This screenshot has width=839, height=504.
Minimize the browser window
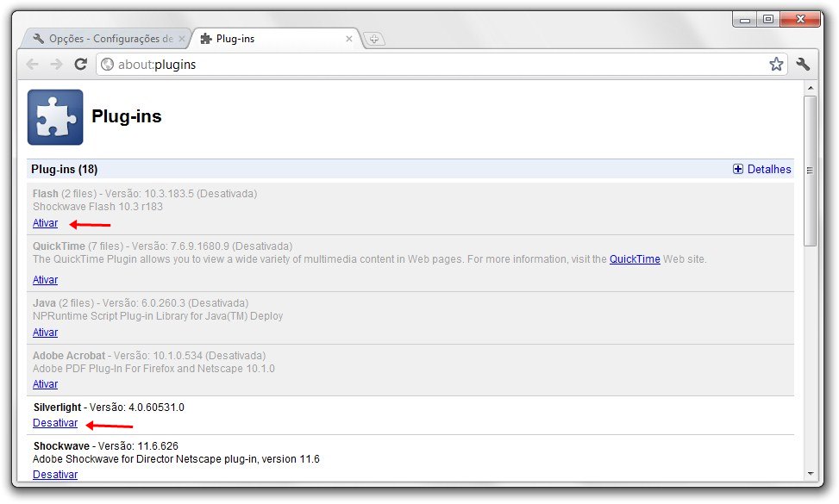pyautogui.click(x=745, y=19)
